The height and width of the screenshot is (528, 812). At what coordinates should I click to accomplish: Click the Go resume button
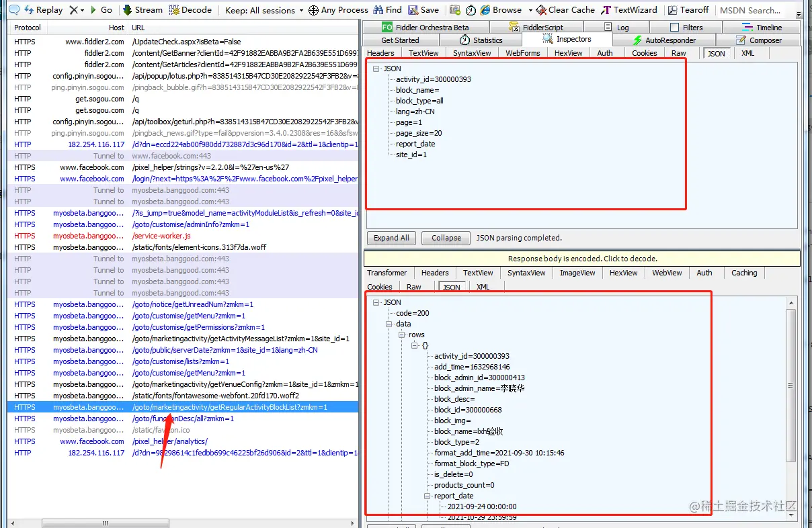pos(101,10)
